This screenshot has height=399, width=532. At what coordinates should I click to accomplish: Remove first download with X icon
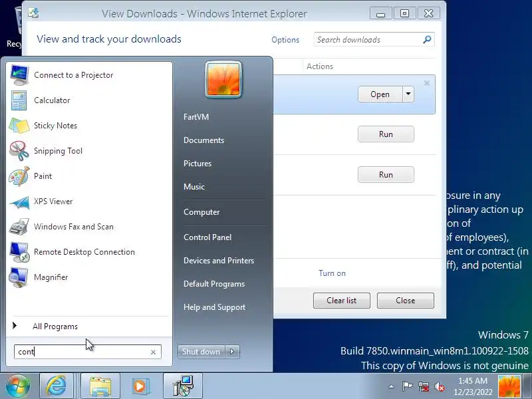tap(427, 83)
